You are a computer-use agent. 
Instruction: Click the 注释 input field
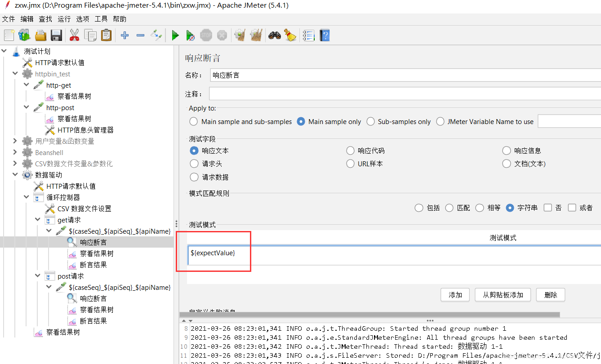coord(405,94)
